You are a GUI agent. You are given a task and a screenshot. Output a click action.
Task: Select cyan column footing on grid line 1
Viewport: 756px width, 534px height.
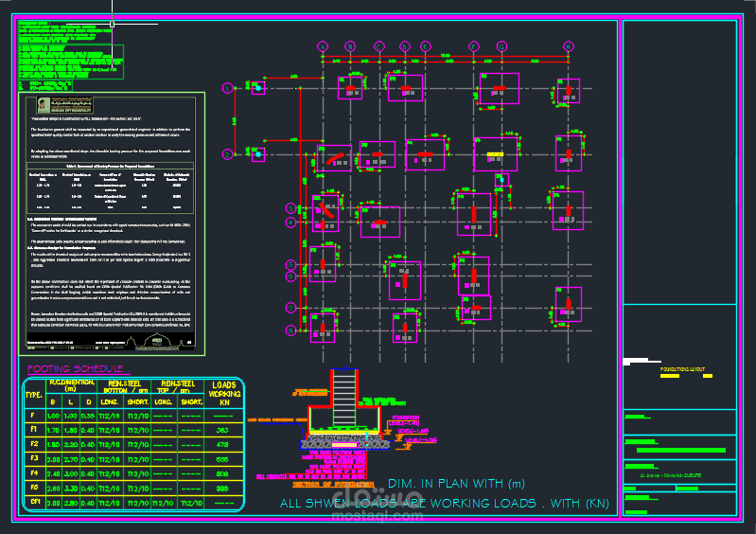click(x=258, y=88)
